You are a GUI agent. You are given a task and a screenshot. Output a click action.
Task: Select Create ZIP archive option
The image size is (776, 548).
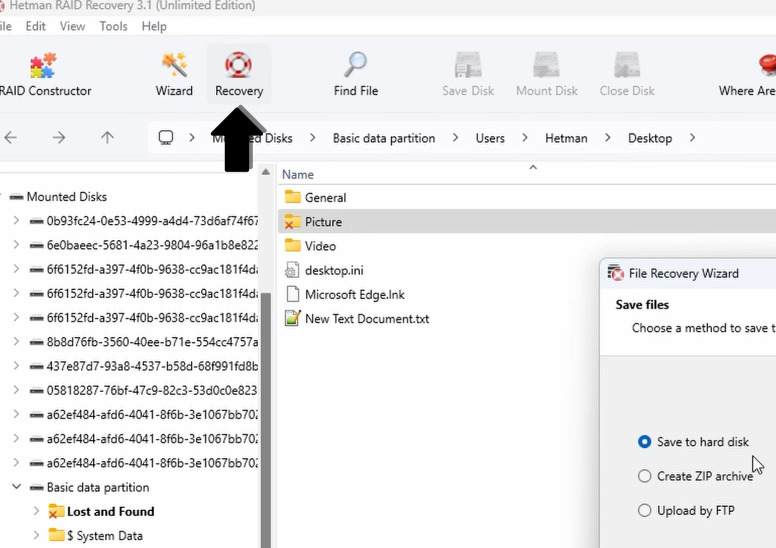644,476
